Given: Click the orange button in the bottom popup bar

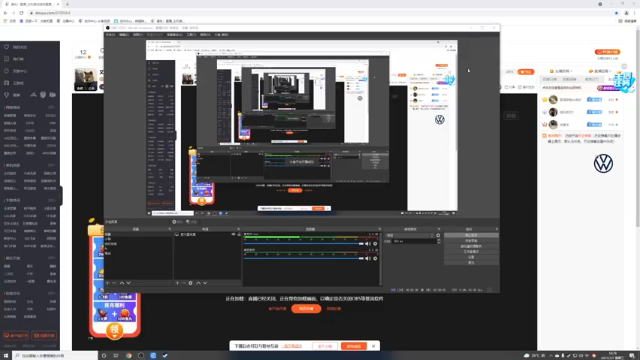Looking at the screenshot, I should click(x=353, y=346).
